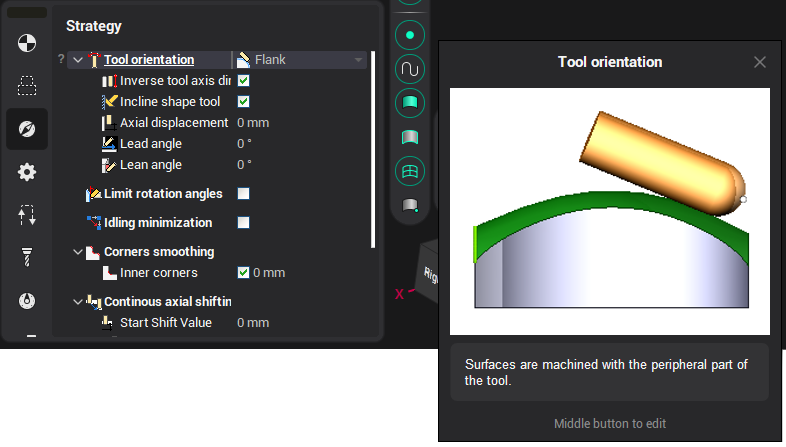Image resolution: width=786 pixels, height=447 pixels.
Task: Toggle the Incline shape tool checkbox
Action: click(243, 102)
